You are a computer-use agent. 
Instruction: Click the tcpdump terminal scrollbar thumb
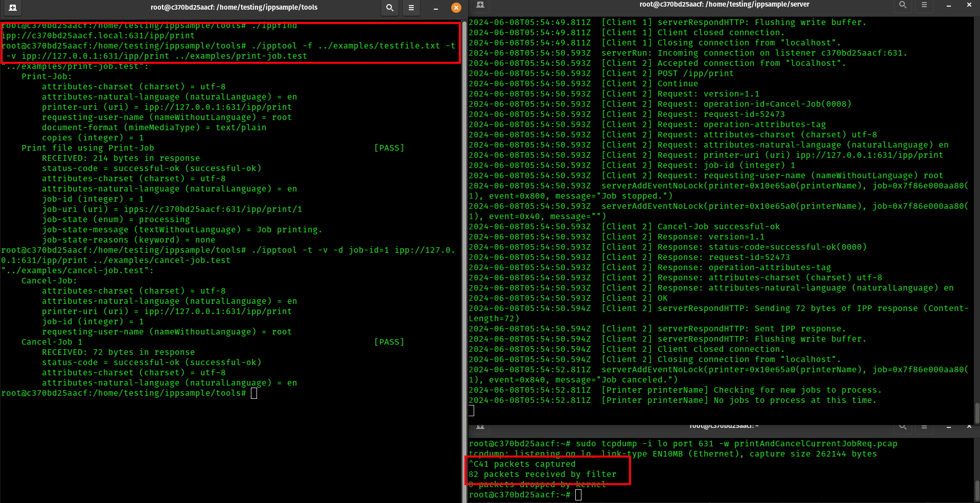977,491
